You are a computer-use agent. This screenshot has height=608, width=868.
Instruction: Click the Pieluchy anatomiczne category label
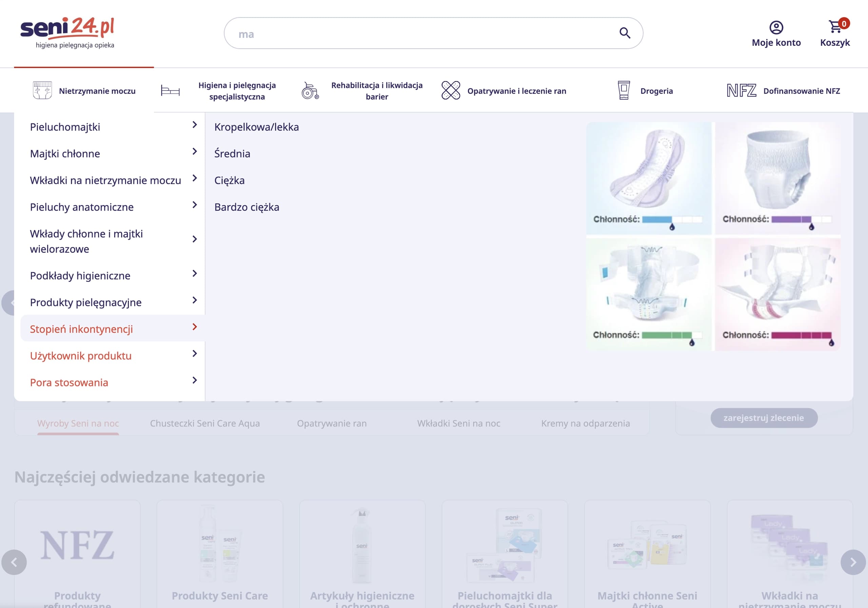(82, 207)
